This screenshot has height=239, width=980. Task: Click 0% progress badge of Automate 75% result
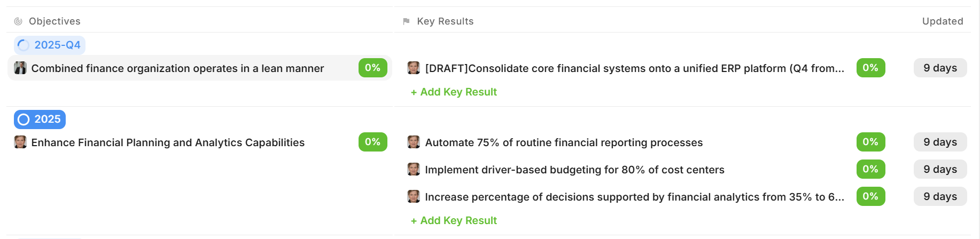tap(870, 142)
